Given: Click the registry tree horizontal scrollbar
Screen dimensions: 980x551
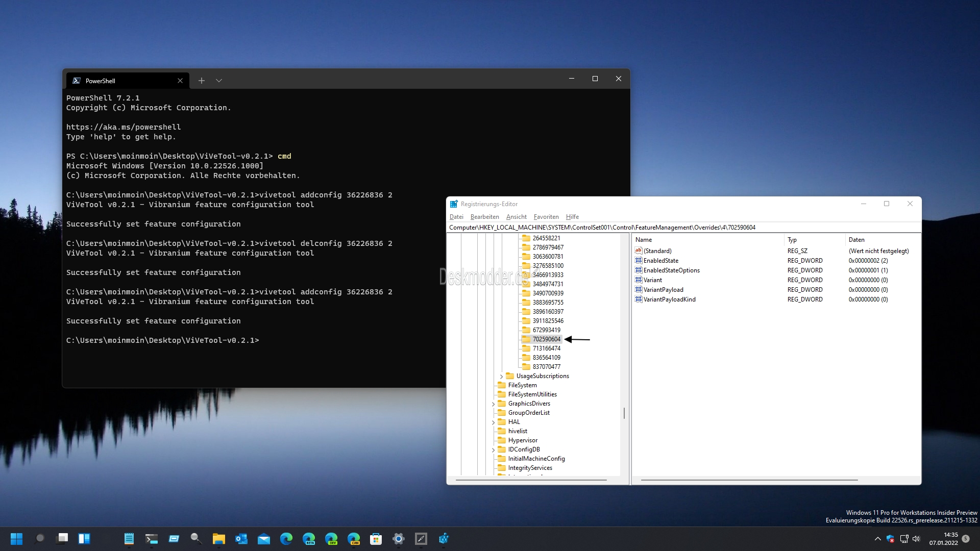Looking at the screenshot, I should (531, 480).
